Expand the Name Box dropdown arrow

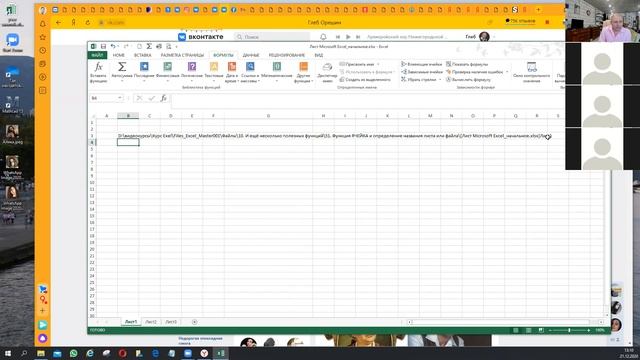coord(120,98)
